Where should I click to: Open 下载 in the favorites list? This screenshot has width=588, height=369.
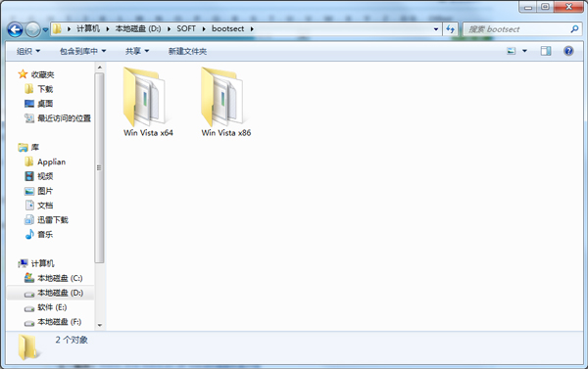(45, 89)
